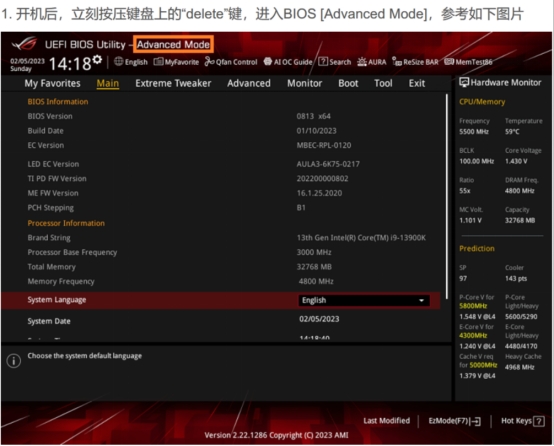Switch to the Extreme Tweaker tab
Screen dimensions: 554x446
[x=173, y=83]
